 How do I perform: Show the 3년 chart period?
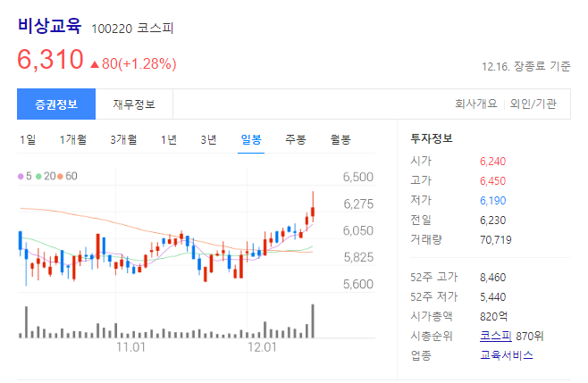(x=208, y=140)
